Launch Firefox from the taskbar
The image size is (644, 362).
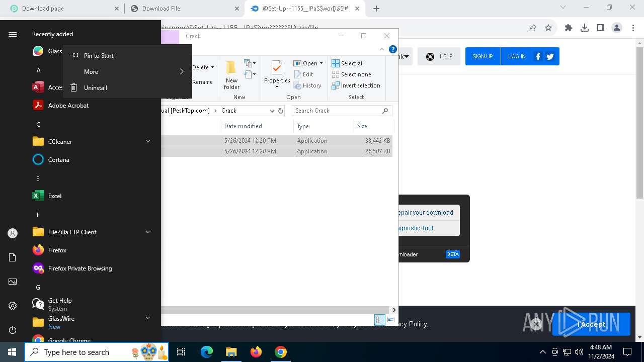pos(256,352)
